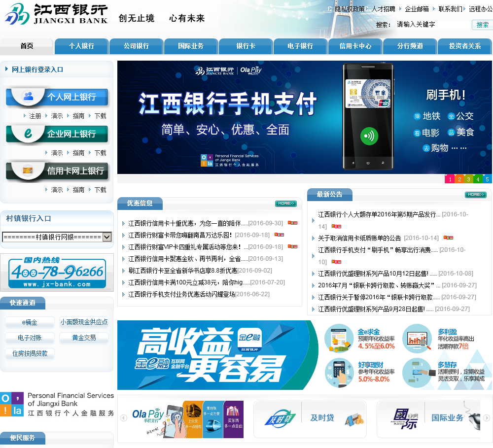Click 注册 under 个人网上银行

pos(35,116)
